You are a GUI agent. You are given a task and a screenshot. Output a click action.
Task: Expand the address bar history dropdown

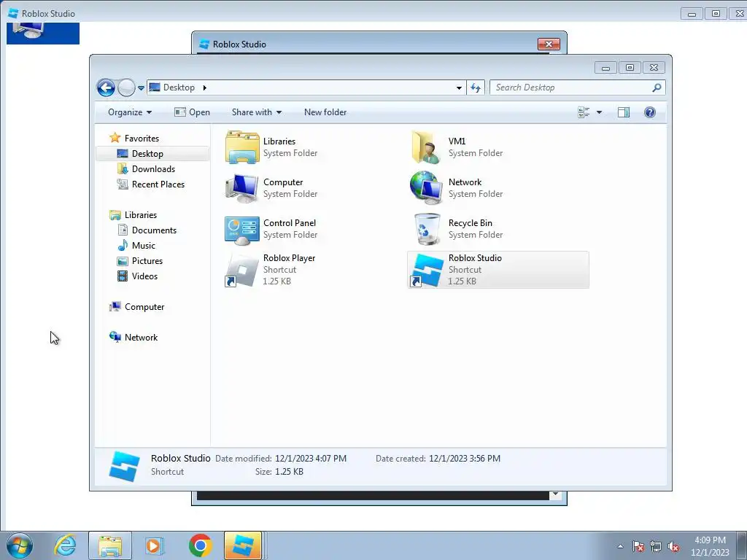point(459,87)
